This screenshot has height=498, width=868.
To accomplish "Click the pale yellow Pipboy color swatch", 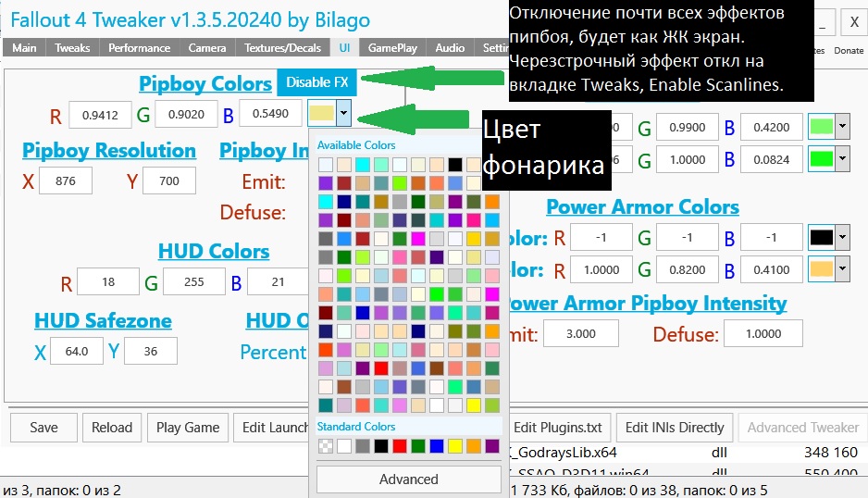I will pos(322,113).
